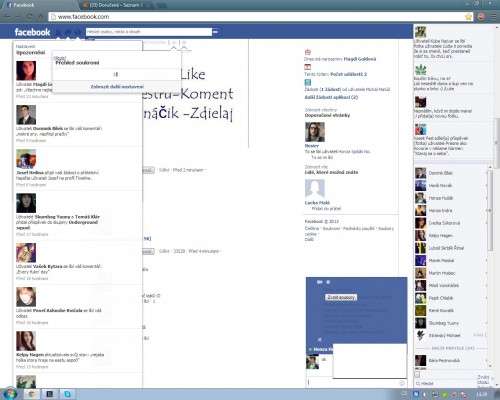This screenshot has height=400, width=500.
Task: Open the Dominik Bilek notification
Action: point(77,123)
